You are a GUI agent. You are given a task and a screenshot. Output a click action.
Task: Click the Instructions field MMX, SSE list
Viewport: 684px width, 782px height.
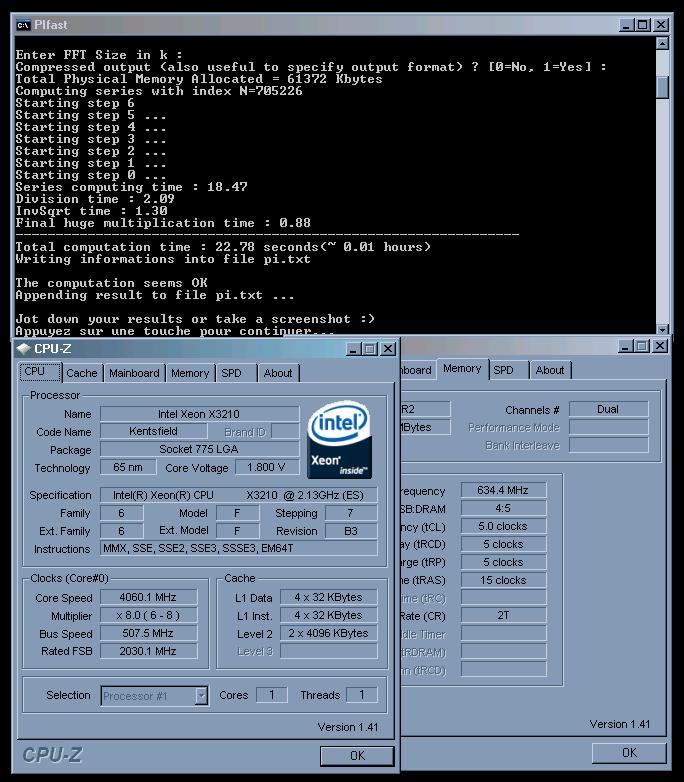point(238,548)
